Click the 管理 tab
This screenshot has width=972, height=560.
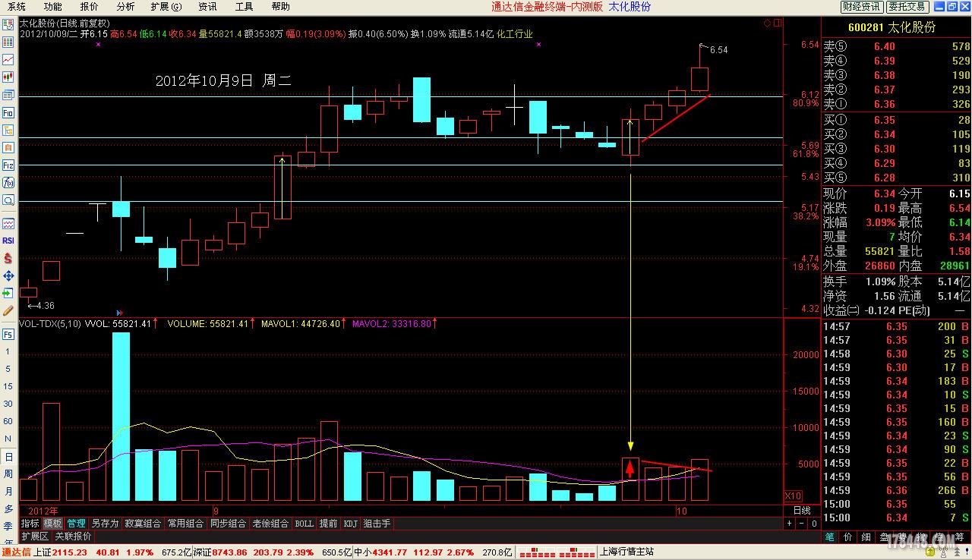click(x=77, y=524)
